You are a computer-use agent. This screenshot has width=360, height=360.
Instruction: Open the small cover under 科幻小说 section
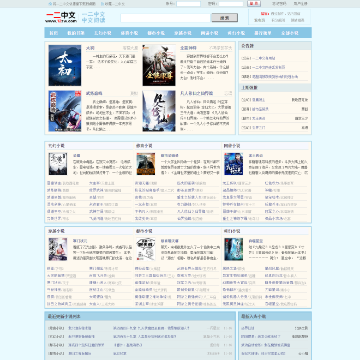tap(234, 249)
